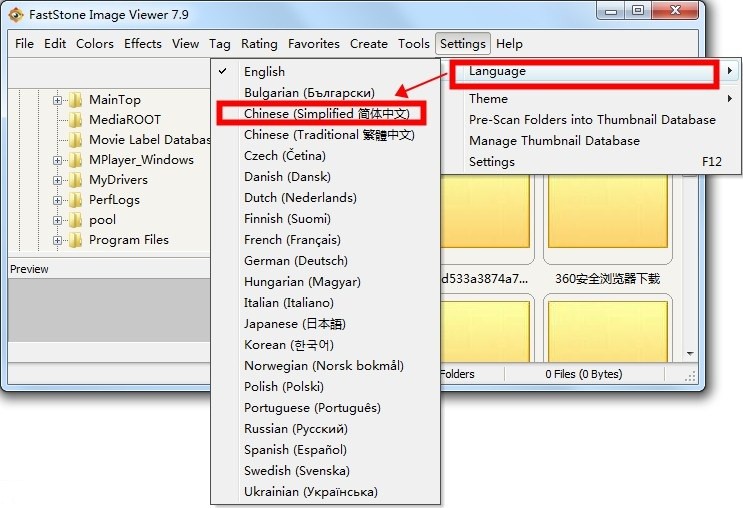Click the Program Files folder icon
This screenshot has width=743, height=508.
[x=75, y=240]
